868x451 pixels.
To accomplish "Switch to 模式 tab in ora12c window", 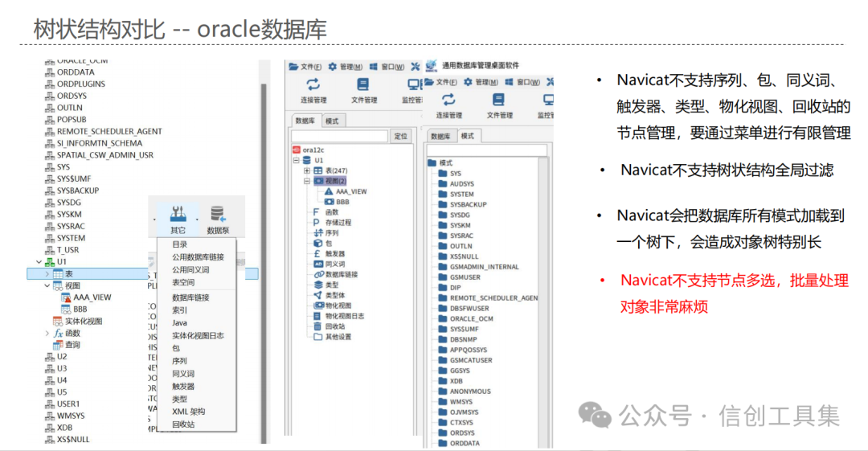I will click(332, 121).
